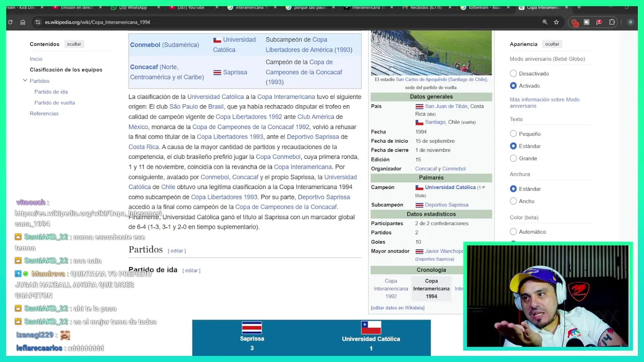The image size is (644, 362).
Task: Jump to Partido de vuelta in contents
Action: [x=54, y=103]
